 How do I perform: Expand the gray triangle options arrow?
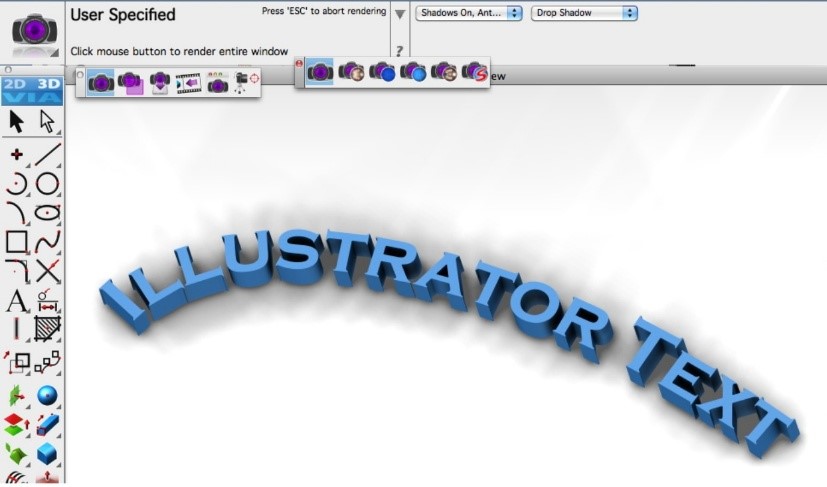(400, 14)
